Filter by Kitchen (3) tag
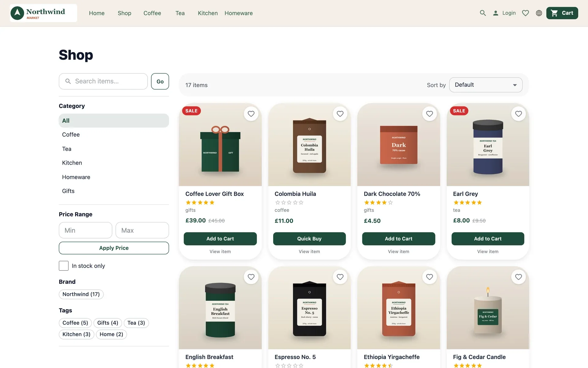This screenshot has height=368, width=588. pyautogui.click(x=77, y=334)
